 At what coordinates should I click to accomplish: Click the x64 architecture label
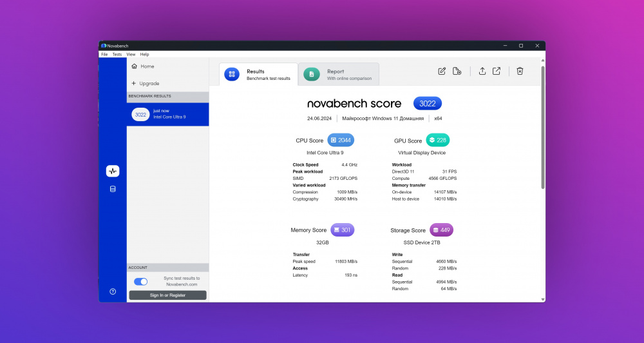click(438, 119)
